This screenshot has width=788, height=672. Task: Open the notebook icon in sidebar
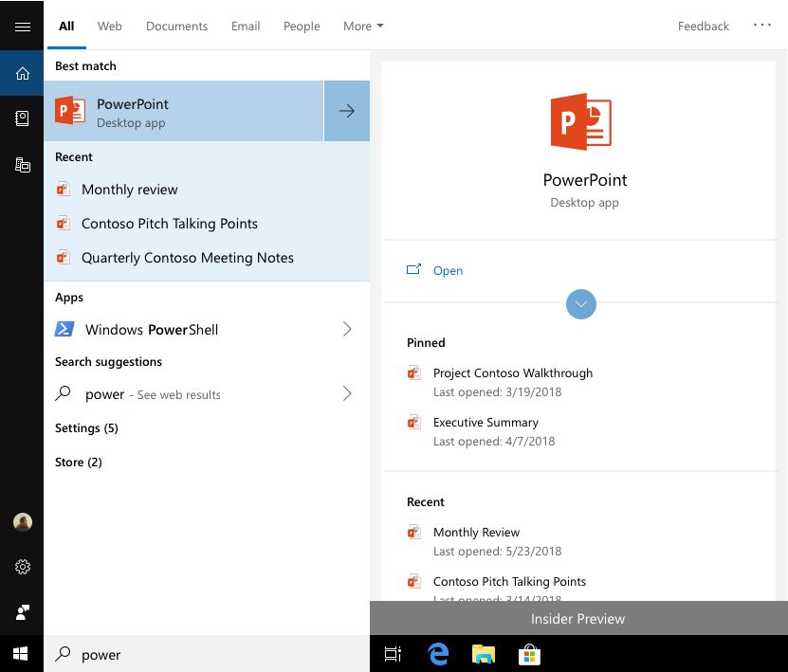pos(22,118)
